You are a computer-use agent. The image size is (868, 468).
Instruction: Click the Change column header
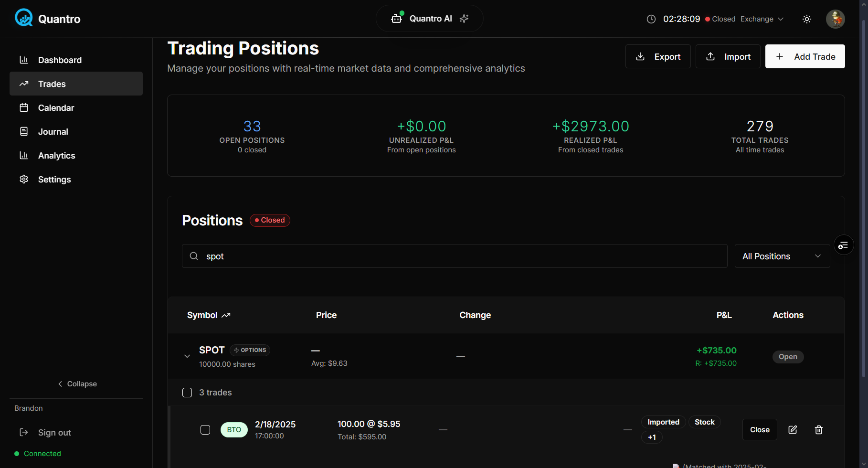coord(475,315)
